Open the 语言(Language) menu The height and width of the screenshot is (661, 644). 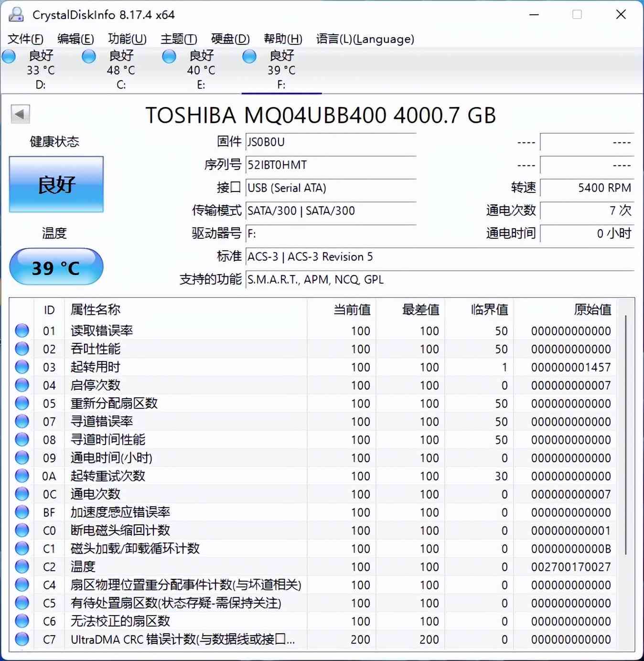pos(364,39)
